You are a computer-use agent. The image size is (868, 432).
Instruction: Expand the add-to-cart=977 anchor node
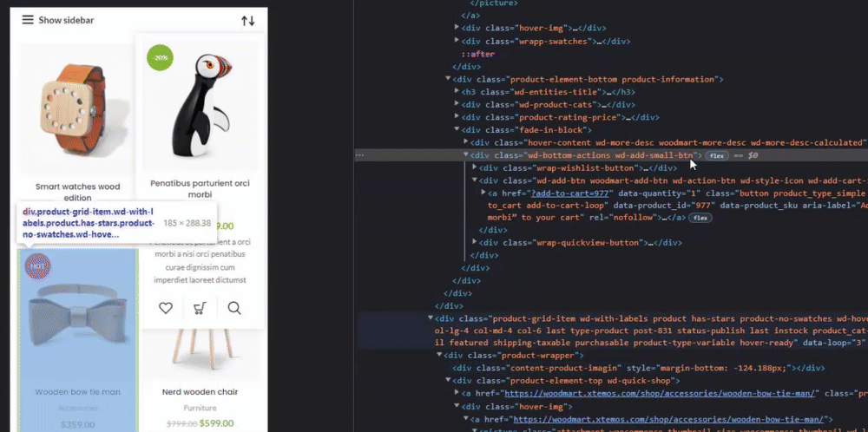coord(483,193)
